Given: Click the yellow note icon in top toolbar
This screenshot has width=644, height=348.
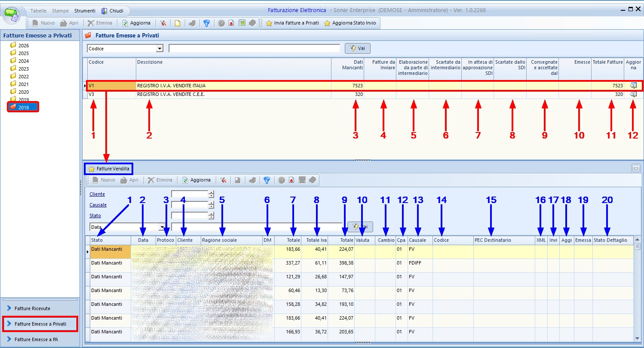Looking at the screenshot, I should [177, 23].
